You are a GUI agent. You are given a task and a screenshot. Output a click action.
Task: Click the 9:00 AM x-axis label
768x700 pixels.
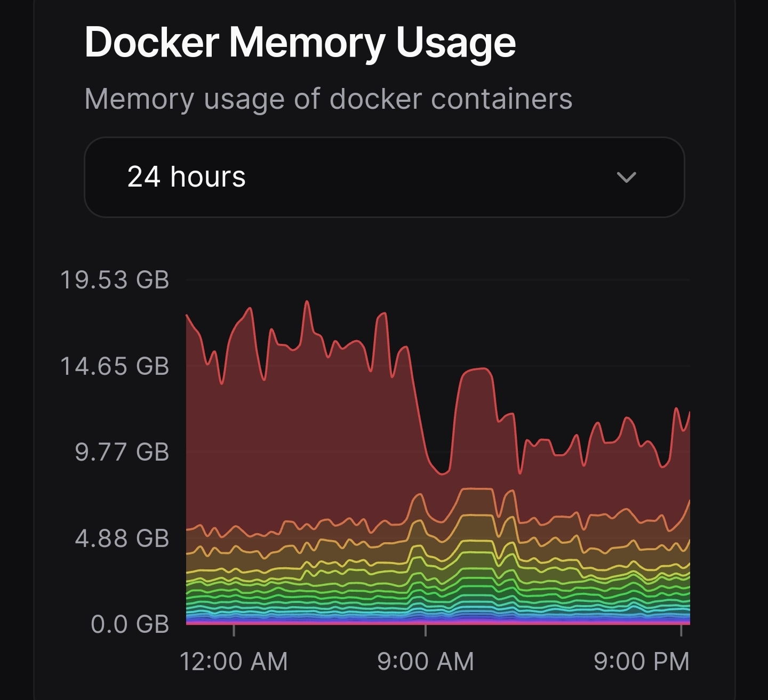coord(425,662)
